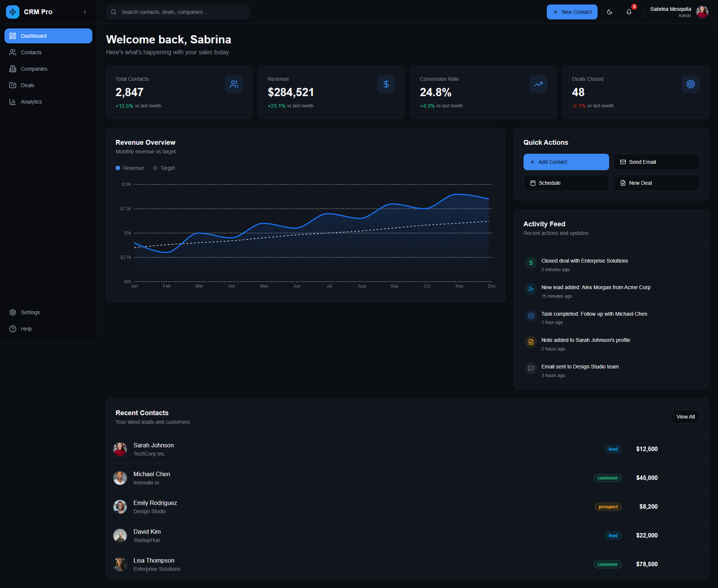Open the Help question-mark icon
Viewport: 718px width, 588px height.
point(12,329)
